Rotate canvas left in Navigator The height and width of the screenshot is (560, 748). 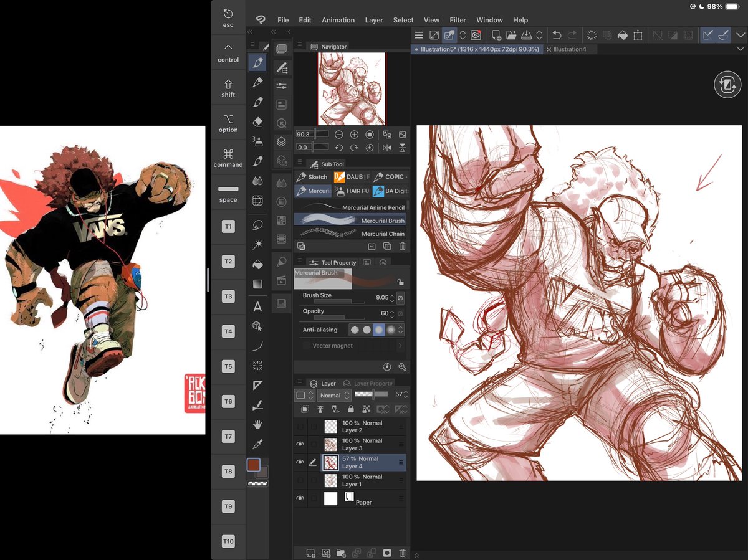(338, 148)
